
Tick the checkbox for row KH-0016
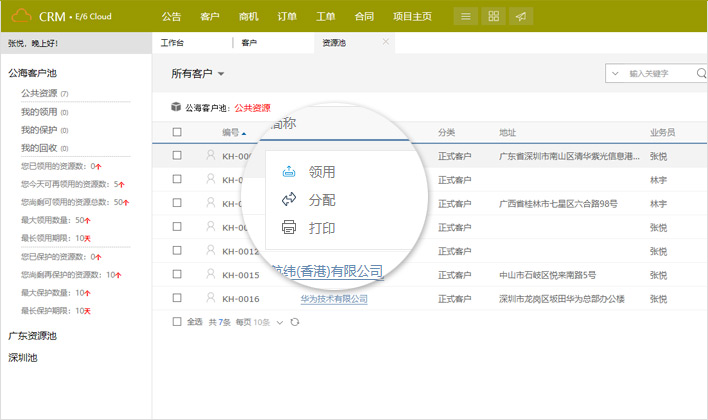[177, 298]
